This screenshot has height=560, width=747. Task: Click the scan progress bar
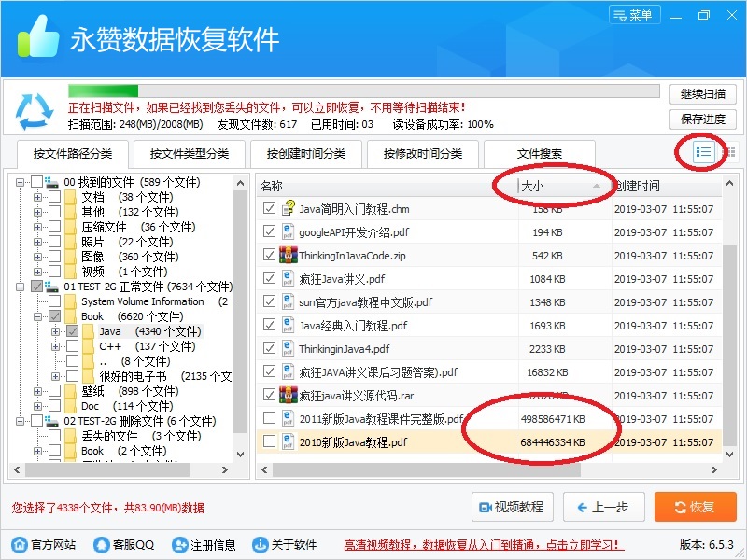[x=364, y=91]
